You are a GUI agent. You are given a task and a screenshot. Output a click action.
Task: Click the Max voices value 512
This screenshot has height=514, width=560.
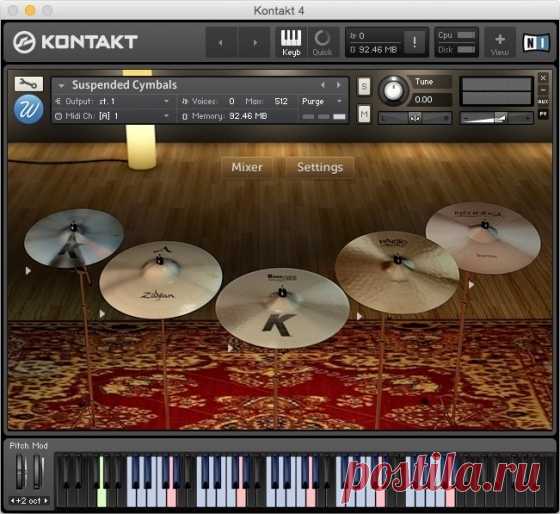pyautogui.click(x=281, y=101)
